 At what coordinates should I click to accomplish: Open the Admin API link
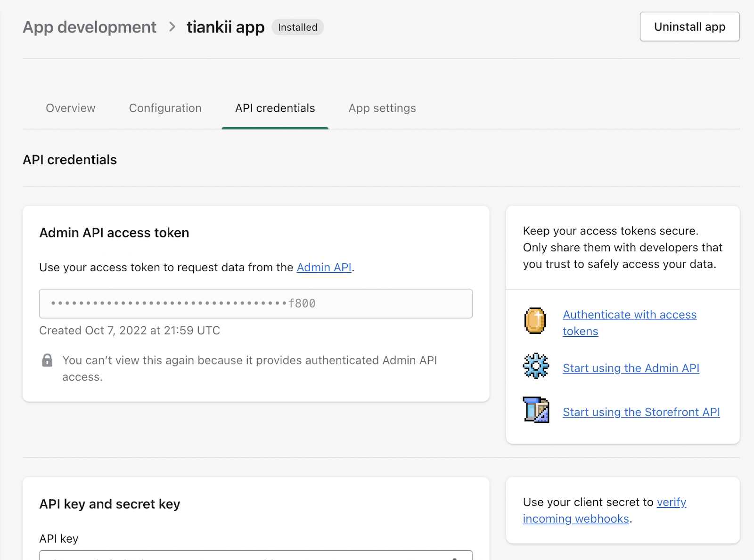click(324, 268)
